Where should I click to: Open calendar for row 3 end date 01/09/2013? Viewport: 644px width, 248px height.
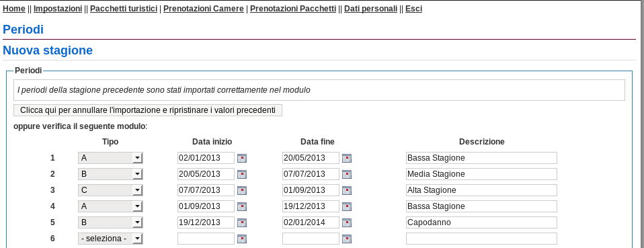347,190
